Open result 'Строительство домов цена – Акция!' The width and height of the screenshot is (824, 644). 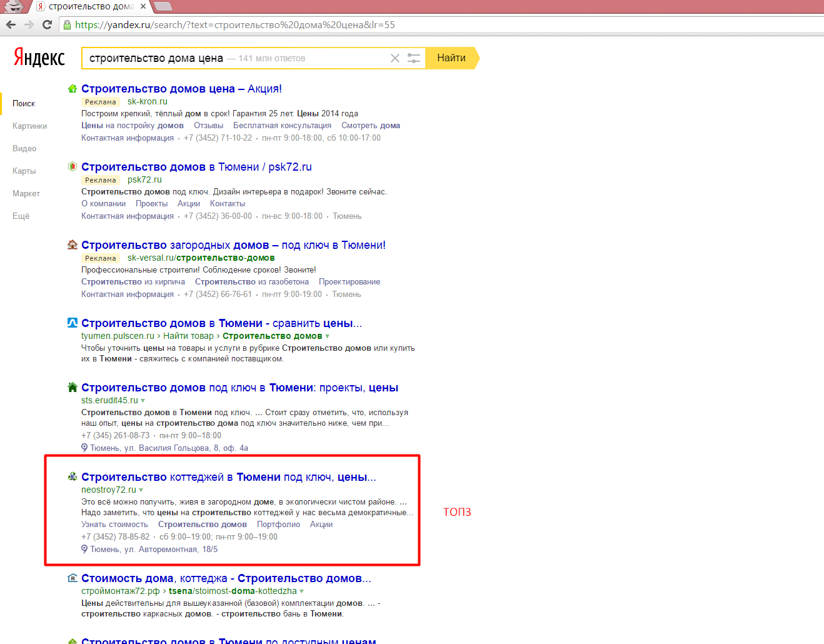(181, 89)
